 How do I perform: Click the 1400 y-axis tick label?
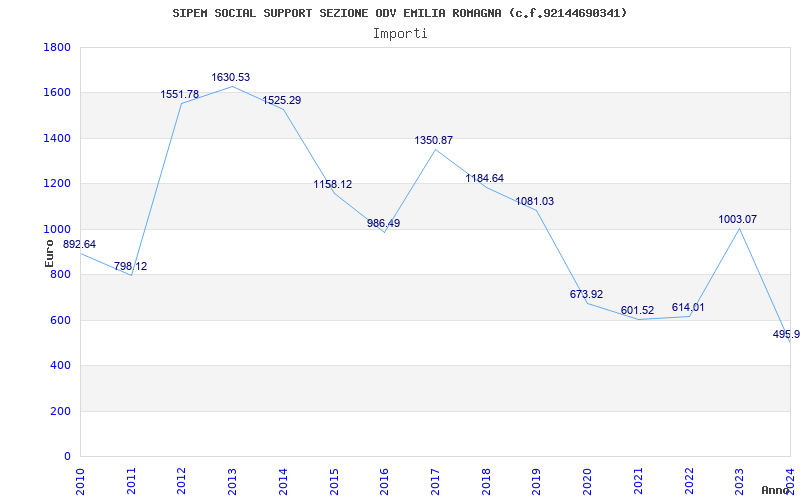click(x=57, y=138)
